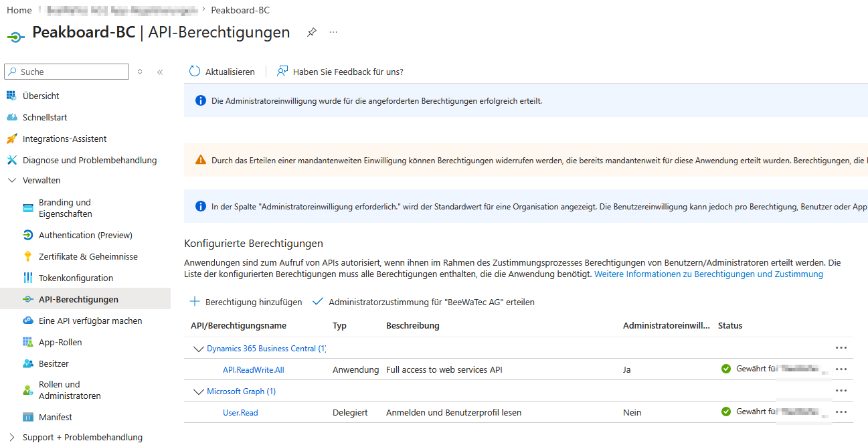Click the Integrations-Assistent rocket icon
Image resolution: width=868 pixels, height=445 pixels.
pos(11,139)
